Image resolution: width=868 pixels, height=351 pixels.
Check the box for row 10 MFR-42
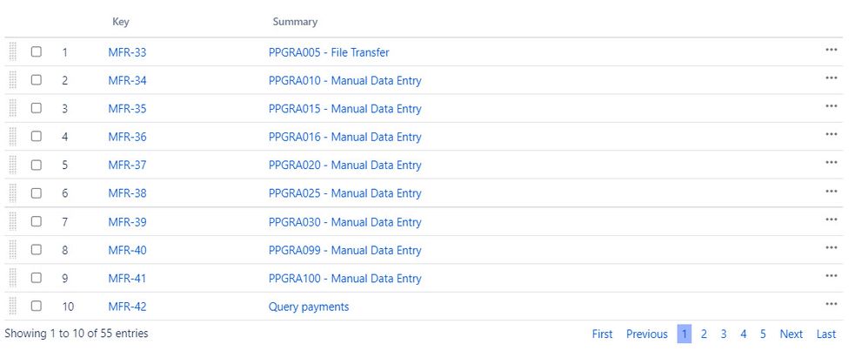tap(36, 306)
